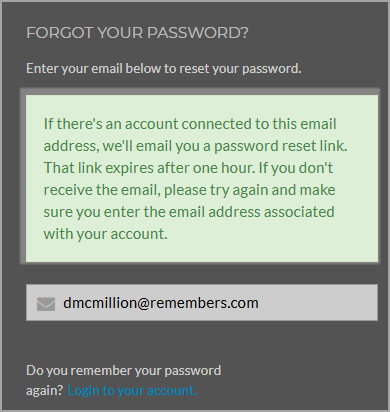This screenshot has height=412, width=390.
Task: Click the 'with your account.' closing line
Action: pyautogui.click(x=106, y=234)
